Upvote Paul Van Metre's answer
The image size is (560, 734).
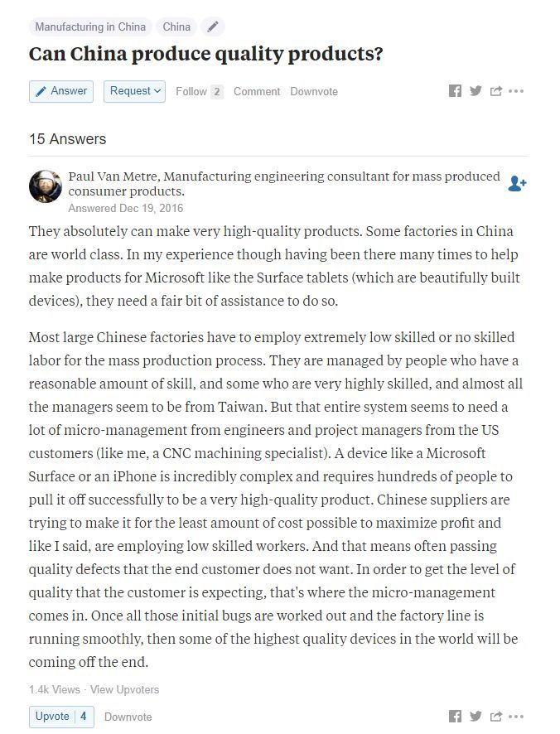(61, 717)
